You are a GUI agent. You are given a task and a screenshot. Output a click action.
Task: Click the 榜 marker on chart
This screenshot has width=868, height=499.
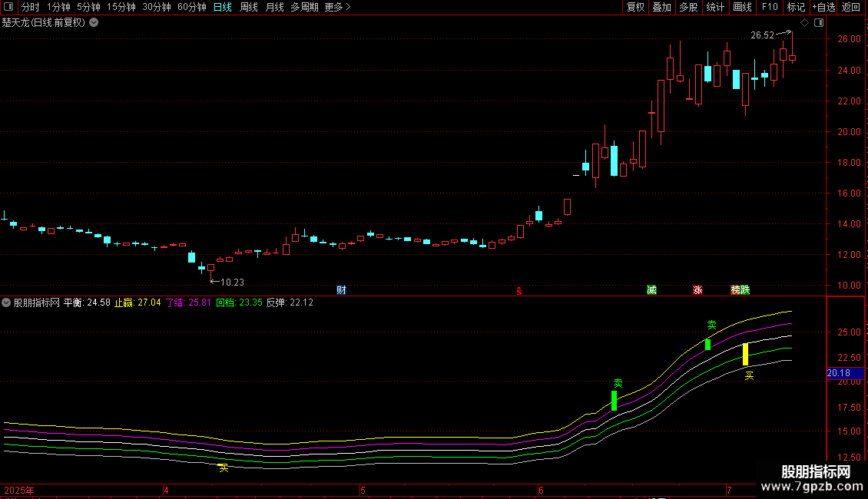pos(736,290)
